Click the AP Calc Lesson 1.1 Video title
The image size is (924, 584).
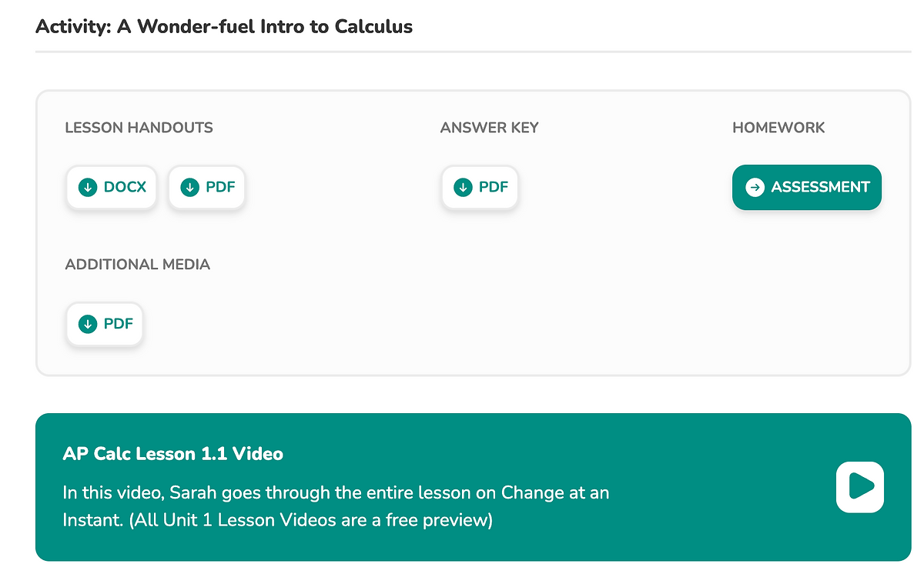(x=172, y=454)
